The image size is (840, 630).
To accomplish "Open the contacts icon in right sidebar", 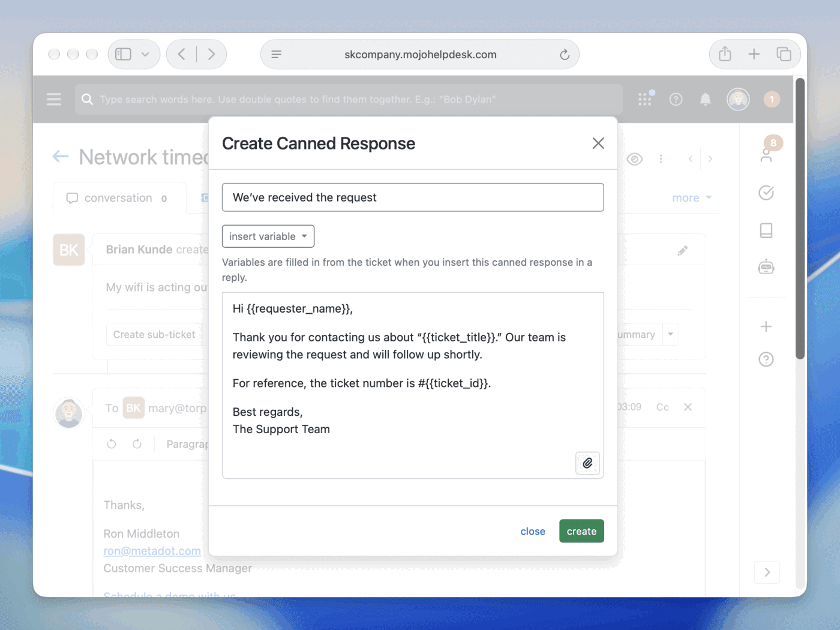I will pyautogui.click(x=766, y=155).
